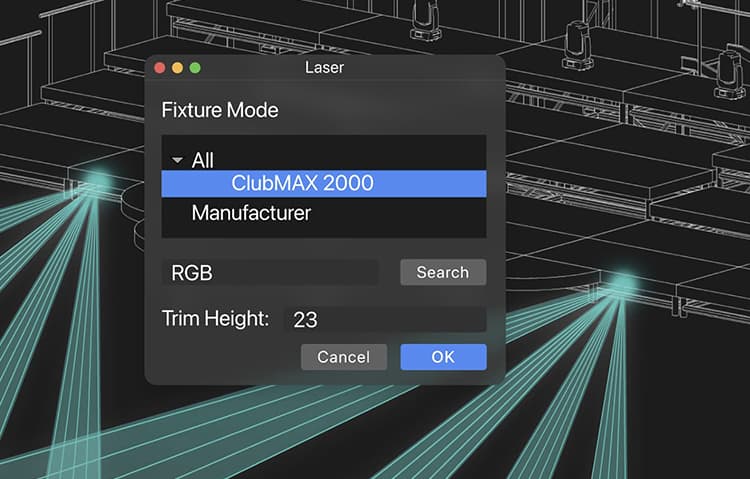Click the Trim Height value field
The image size is (750, 479).
pyautogui.click(x=386, y=319)
